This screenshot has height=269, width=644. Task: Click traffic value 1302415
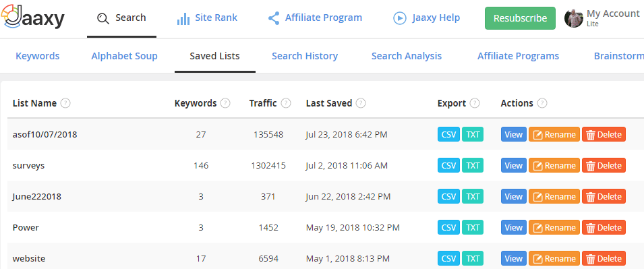[x=268, y=165]
